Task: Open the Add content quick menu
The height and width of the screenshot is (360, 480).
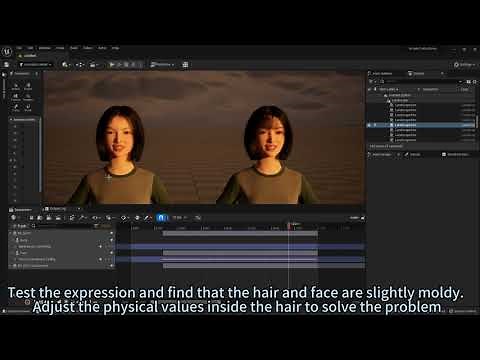Action: 66,64
